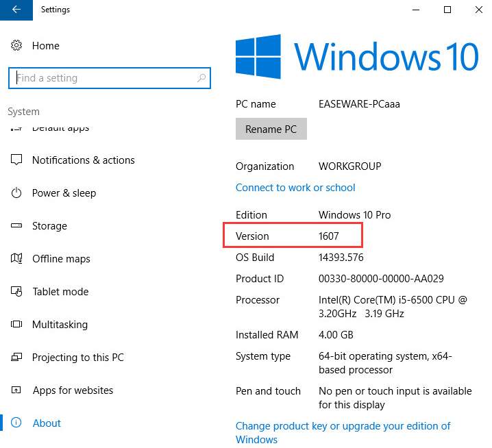The image size is (492, 448).
Task: Minimize the Settings window
Action: 416,10
